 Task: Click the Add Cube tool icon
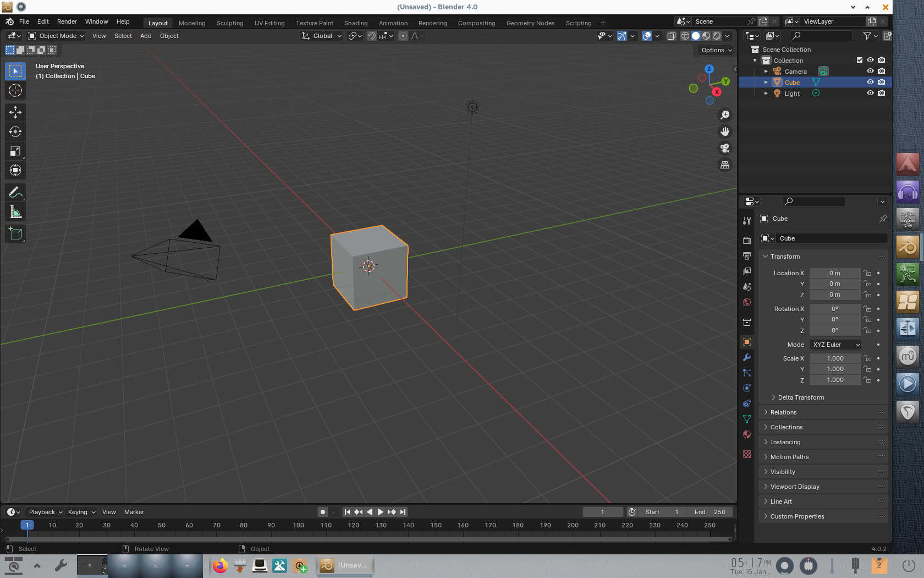pos(15,234)
